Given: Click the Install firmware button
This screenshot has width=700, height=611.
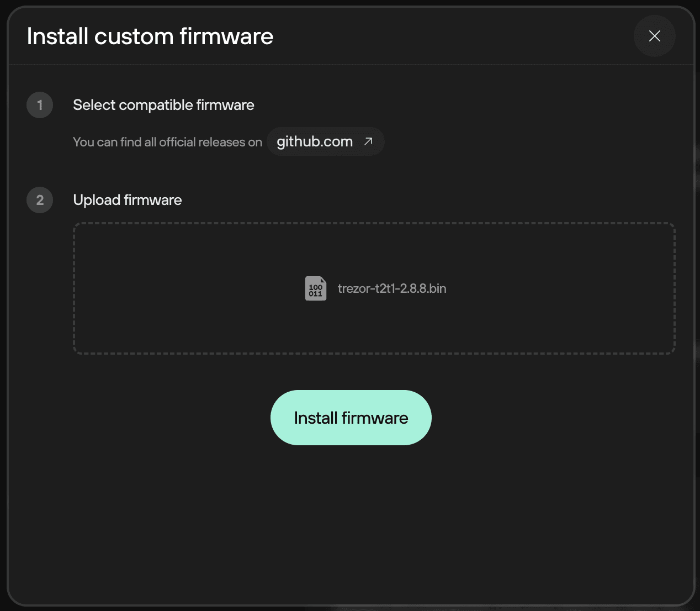Looking at the screenshot, I should tap(351, 418).
